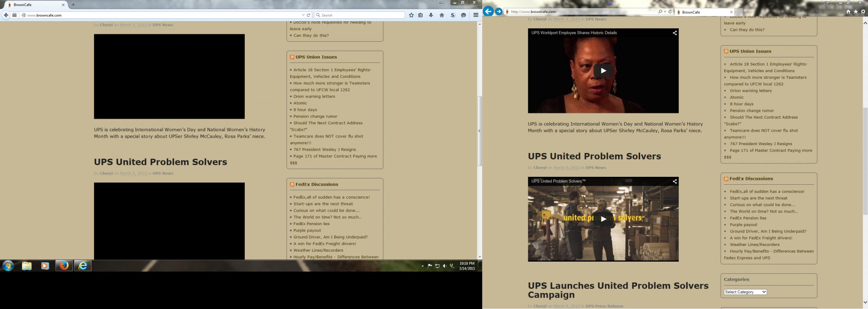Click the taskbar clock showing 10:18 PM
868x309 pixels.
(x=467, y=266)
